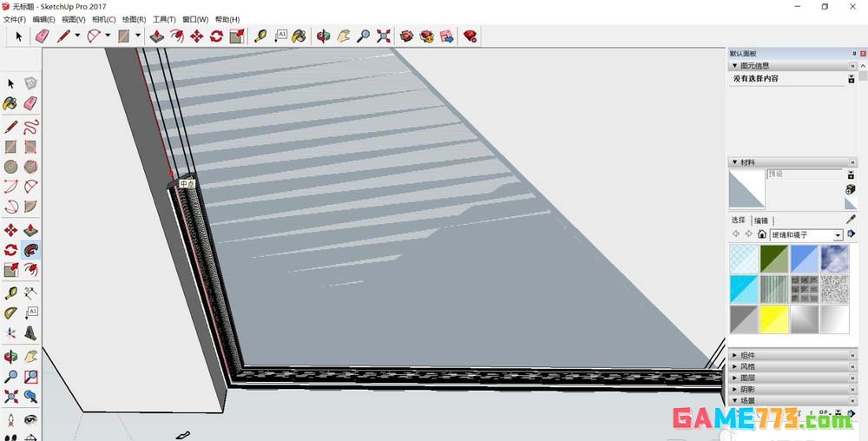Toggle the default panel auto-hide pin
The image size is (868, 441).
click(854, 53)
